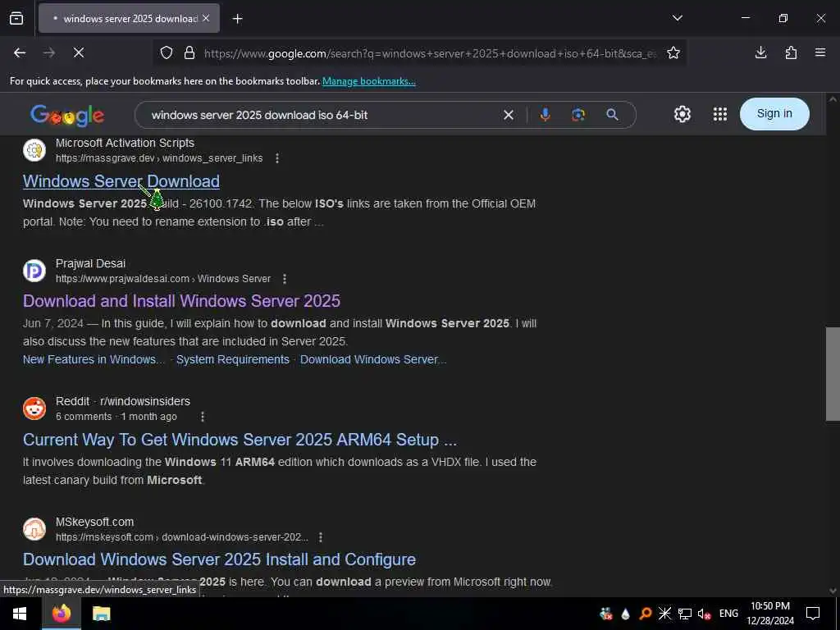
Task: Click the orange magnifier tray icon
Action: click(x=645, y=614)
